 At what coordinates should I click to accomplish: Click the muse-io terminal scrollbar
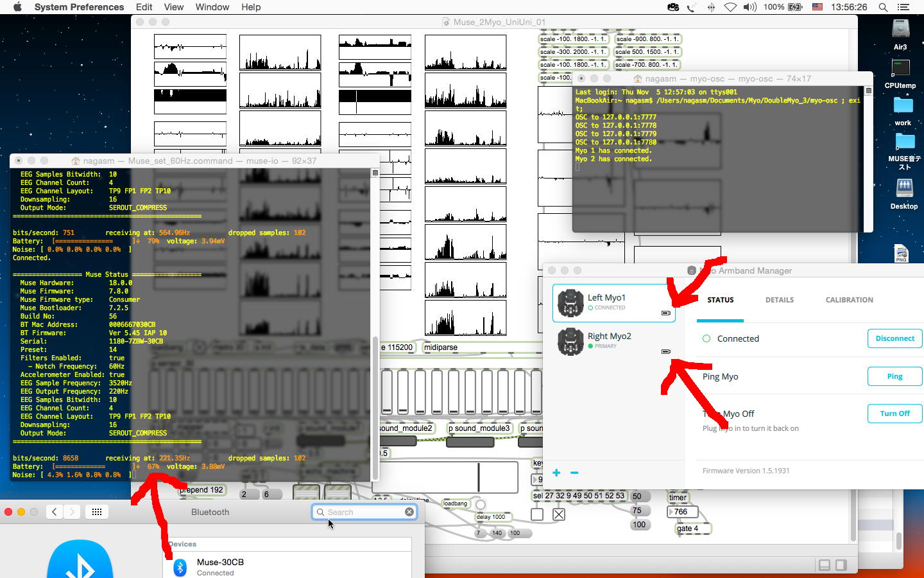pyautogui.click(x=375, y=408)
